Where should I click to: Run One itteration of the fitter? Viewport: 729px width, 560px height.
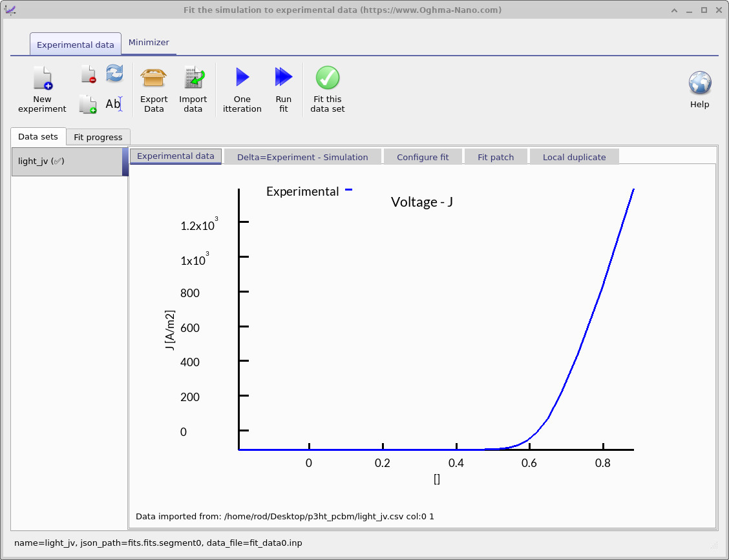pyautogui.click(x=242, y=84)
